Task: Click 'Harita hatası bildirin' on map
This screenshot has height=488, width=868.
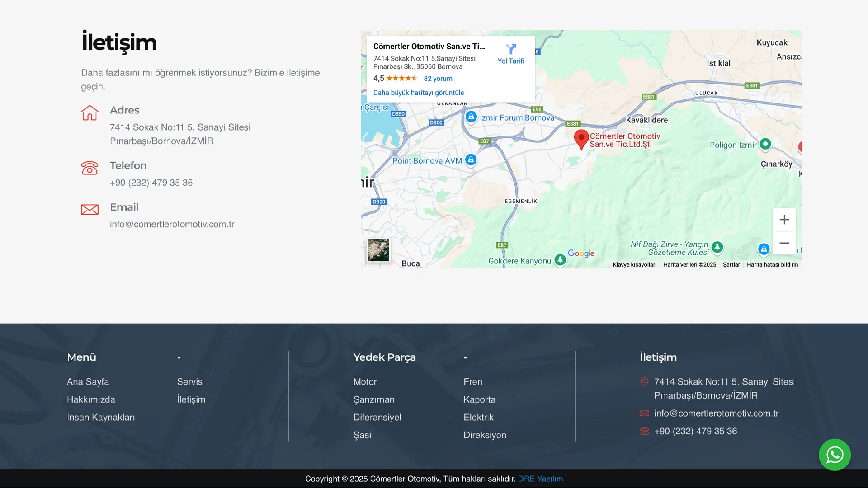Action: (772, 265)
